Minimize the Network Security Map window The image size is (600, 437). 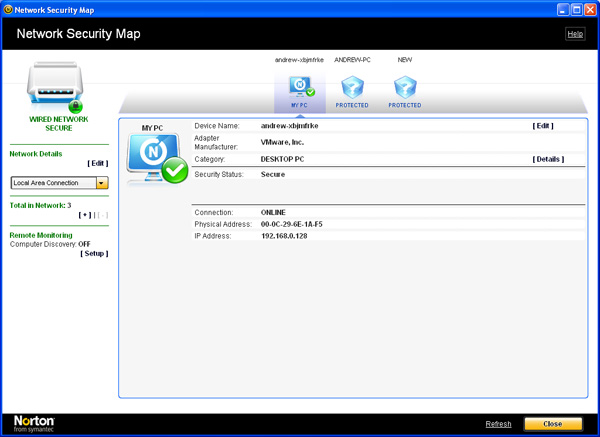563,10
